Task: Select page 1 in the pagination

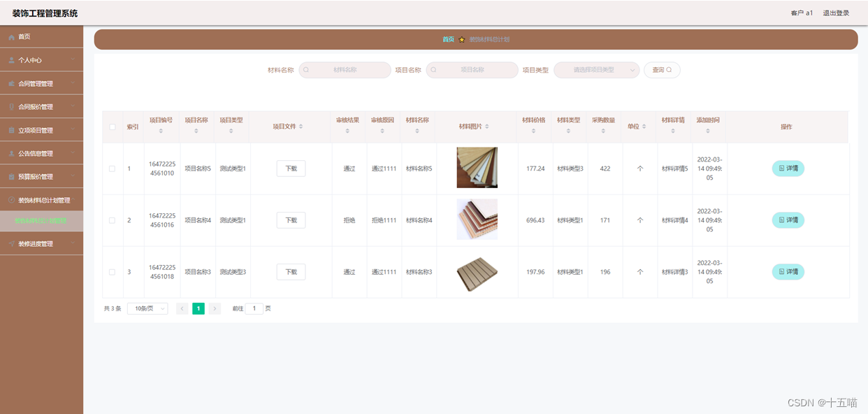Action: [x=198, y=308]
